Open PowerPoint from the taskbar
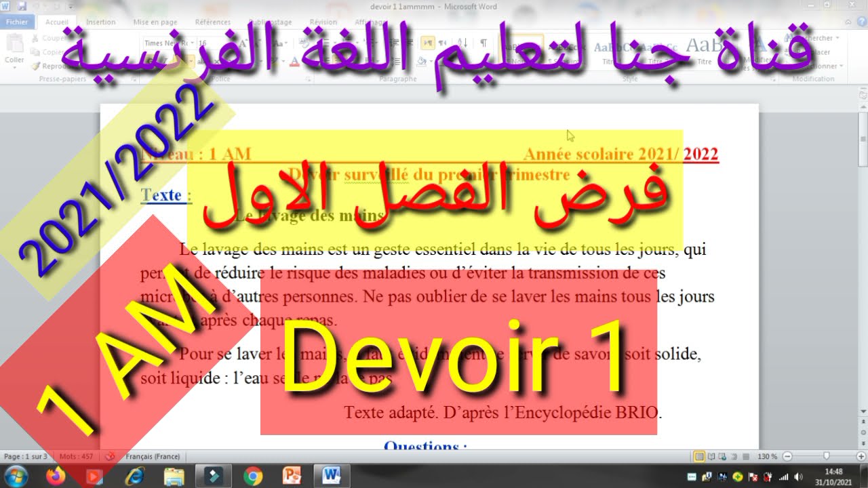 tap(292, 476)
